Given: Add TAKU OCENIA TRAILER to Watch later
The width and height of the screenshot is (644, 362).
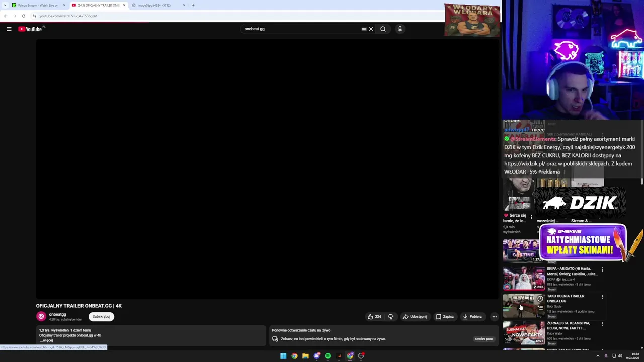Looking at the screenshot, I should tap(540, 299).
